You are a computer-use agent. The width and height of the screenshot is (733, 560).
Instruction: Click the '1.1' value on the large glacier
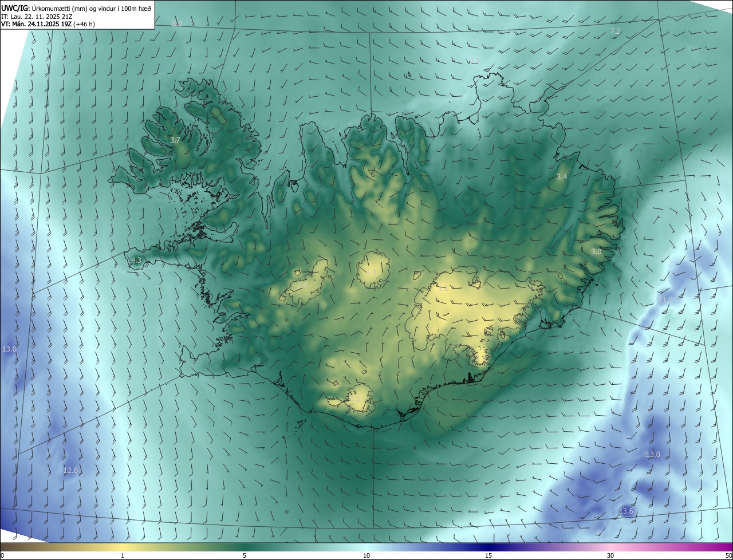(443, 289)
